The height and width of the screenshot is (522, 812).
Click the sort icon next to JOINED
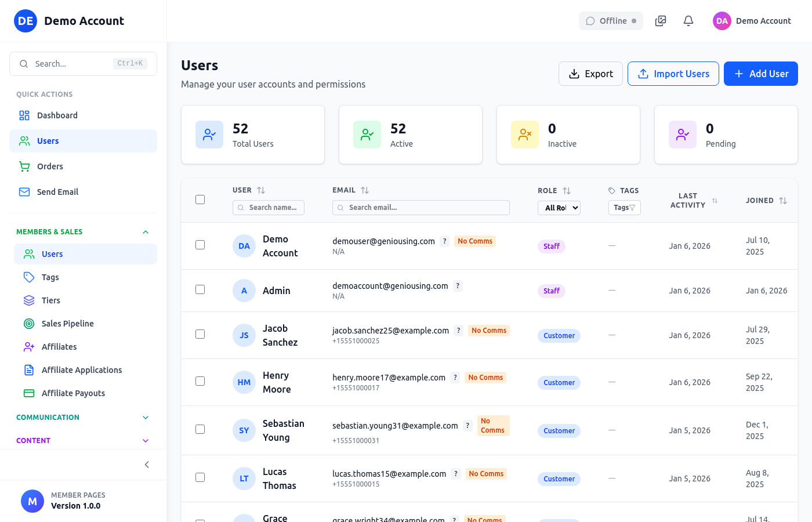tap(783, 201)
